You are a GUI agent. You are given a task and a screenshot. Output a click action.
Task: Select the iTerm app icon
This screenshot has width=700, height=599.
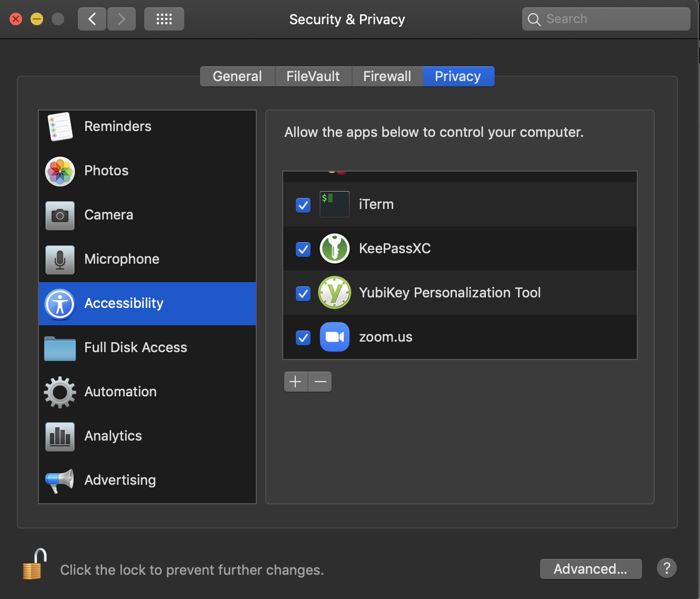click(334, 204)
